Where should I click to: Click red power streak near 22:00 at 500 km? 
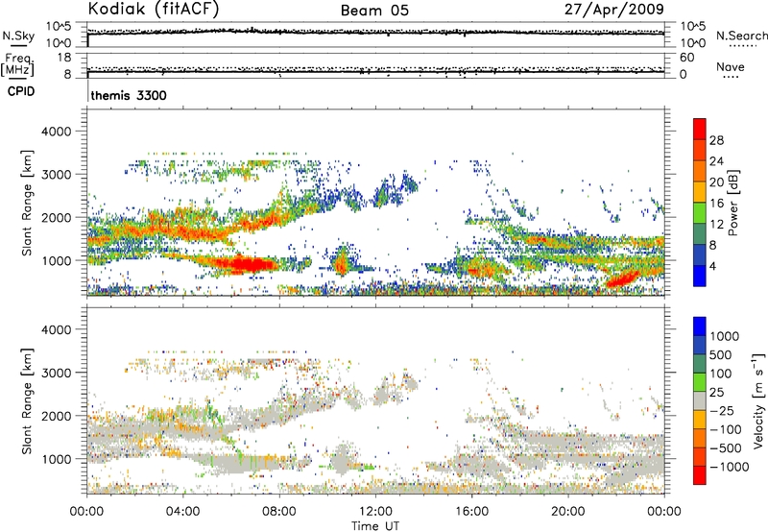pyautogui.click(x=621, y=278)
